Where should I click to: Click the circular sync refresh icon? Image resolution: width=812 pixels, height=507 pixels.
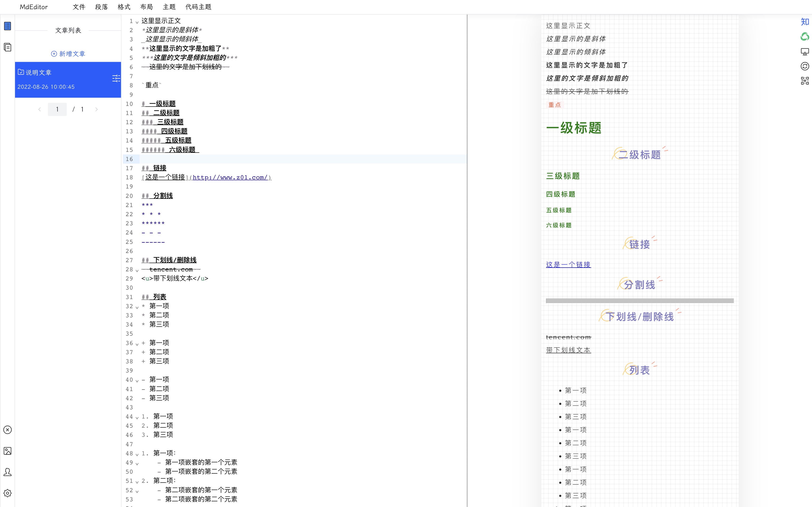click(x=805, y=66)
